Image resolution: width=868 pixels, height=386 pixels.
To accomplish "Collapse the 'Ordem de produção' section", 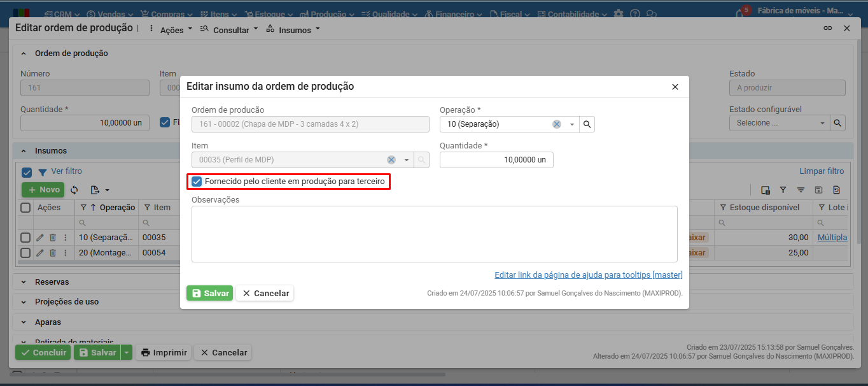I will (24, 54).
